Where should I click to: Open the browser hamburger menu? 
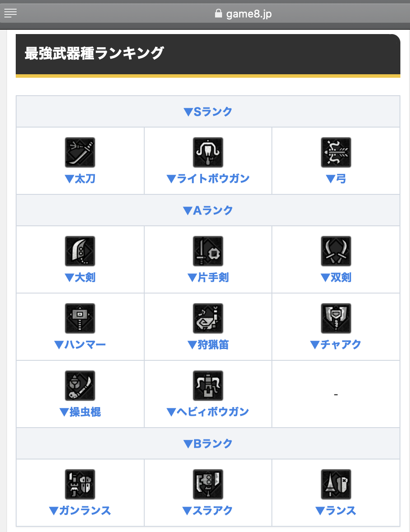click(x=10, y=13)
